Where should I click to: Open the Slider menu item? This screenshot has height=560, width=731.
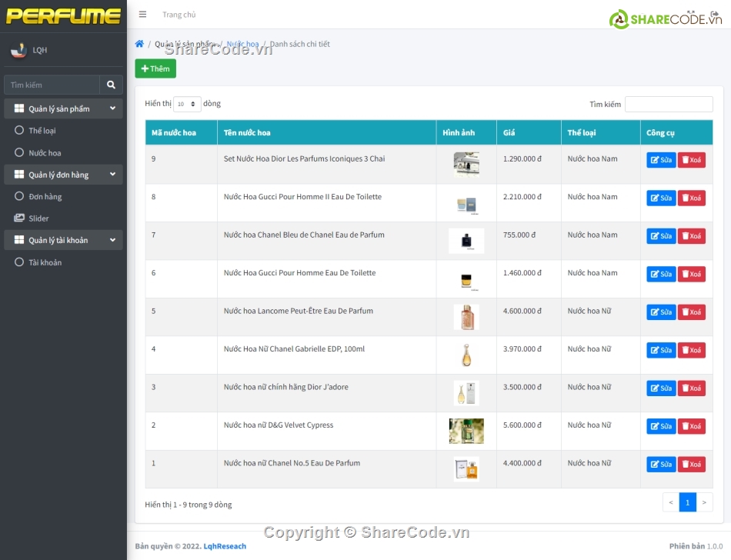click(38, 218)
